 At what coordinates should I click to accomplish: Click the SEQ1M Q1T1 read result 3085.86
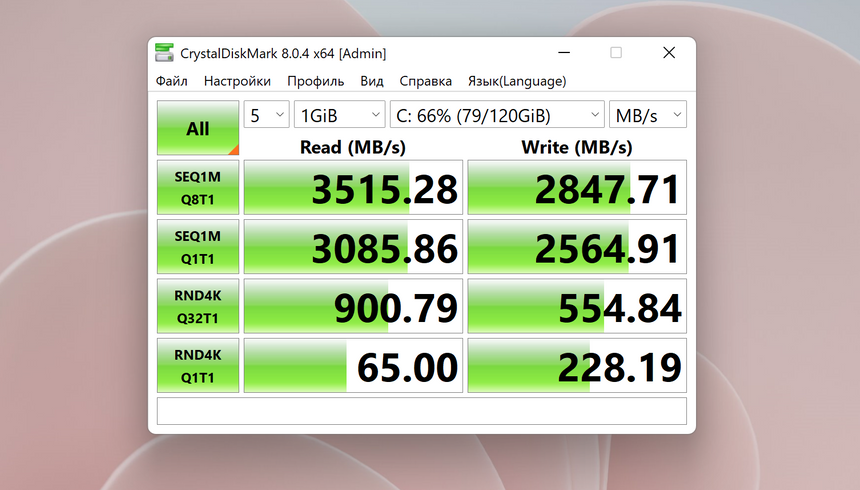coord(353,247)
